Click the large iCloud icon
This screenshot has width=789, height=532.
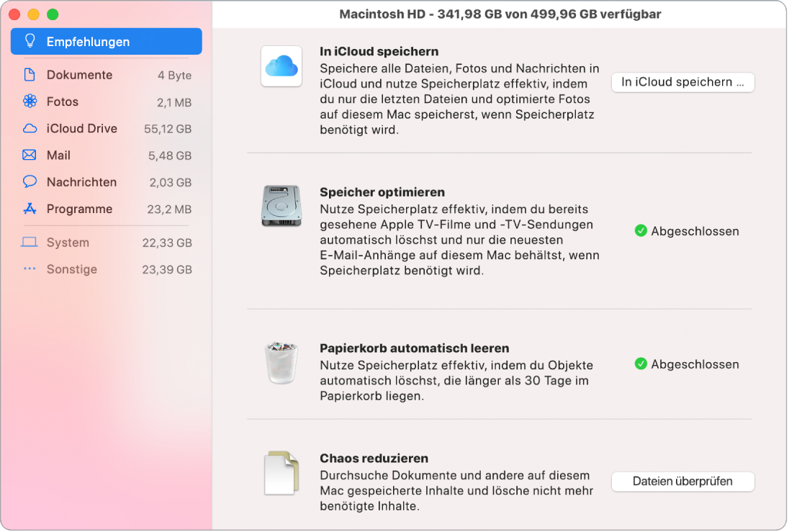click(x=281, y=66)
